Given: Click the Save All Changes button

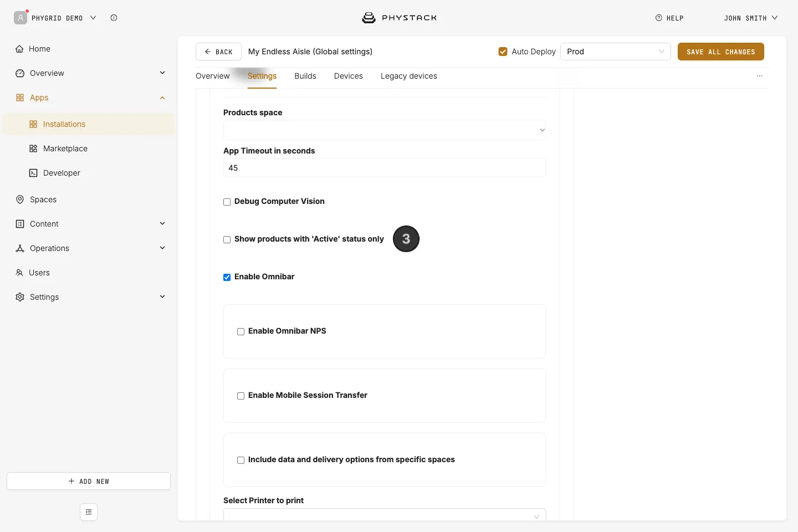Looking at the screenshot, I should [x=721, y=52].
